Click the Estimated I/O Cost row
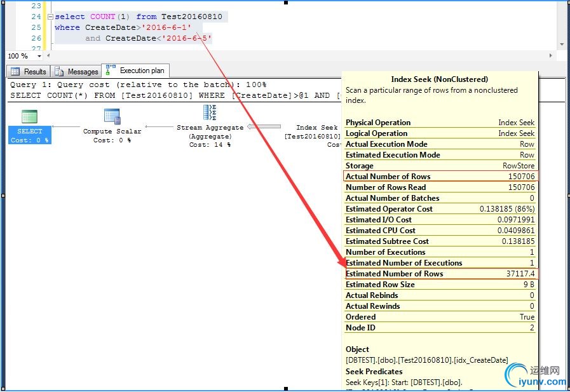Screen dimensions: 570x392 (440, 220)
